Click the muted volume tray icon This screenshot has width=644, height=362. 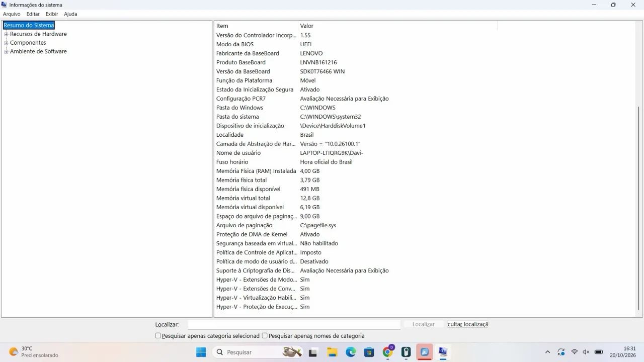tap(586, 352)
